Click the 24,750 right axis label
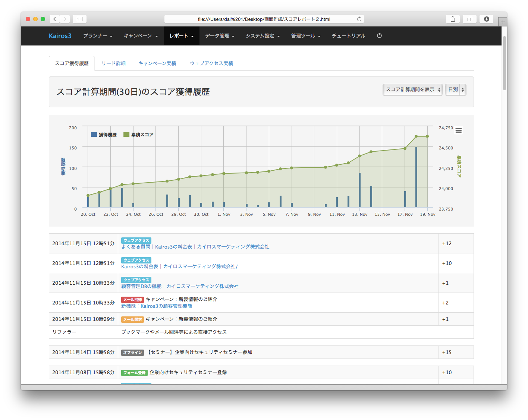528x420 pixels. click(446, 128)
